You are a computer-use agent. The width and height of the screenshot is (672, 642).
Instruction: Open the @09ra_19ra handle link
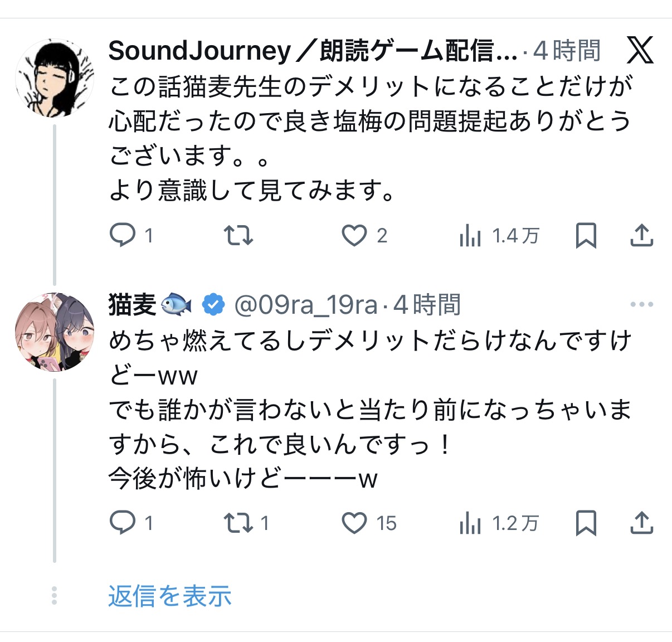tap(305, 305)
